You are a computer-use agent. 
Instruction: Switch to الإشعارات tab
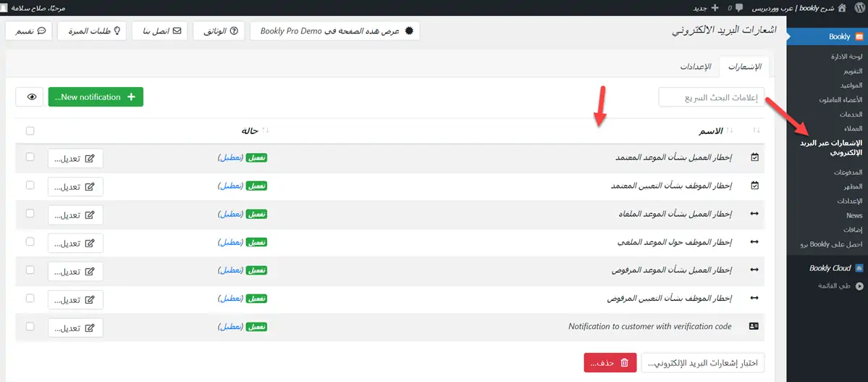(744, 67)
